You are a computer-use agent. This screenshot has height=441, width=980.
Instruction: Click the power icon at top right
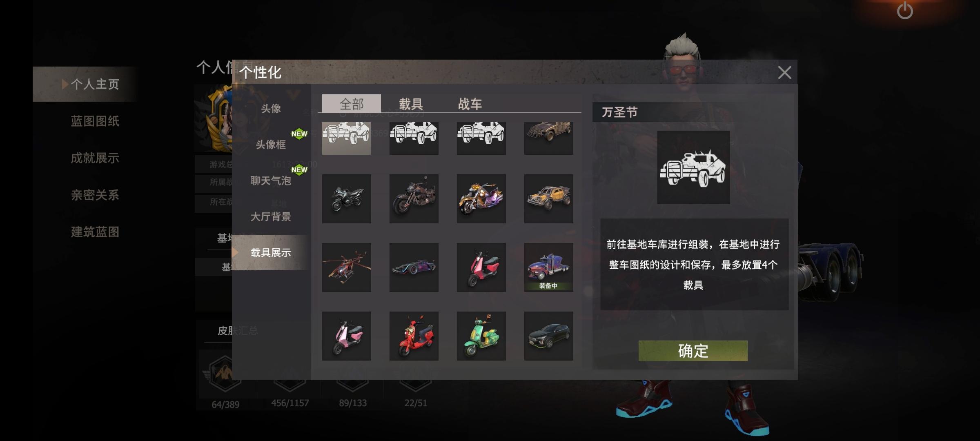pyautogui.click(x=905, y=10)
